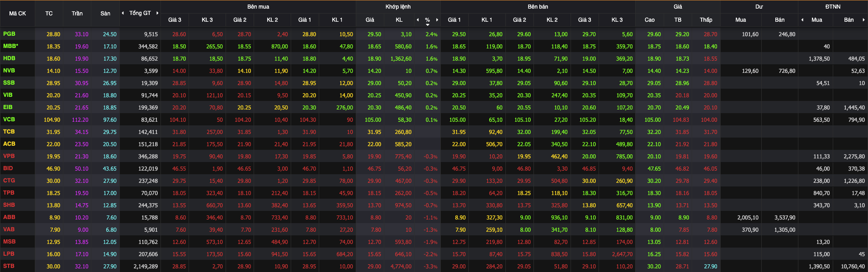Image resolution: width=868 pixels, height=272 pixels.
Task: Select the LPB ticker
Action: click(x=9, y=254)
